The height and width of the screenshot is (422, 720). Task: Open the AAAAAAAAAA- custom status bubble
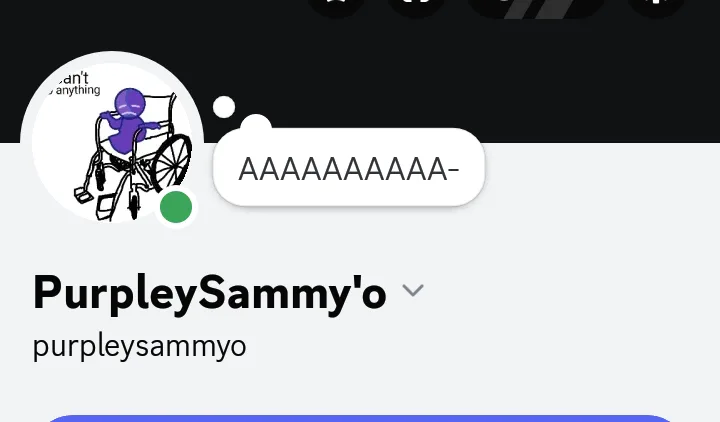(x=349, y=169)
